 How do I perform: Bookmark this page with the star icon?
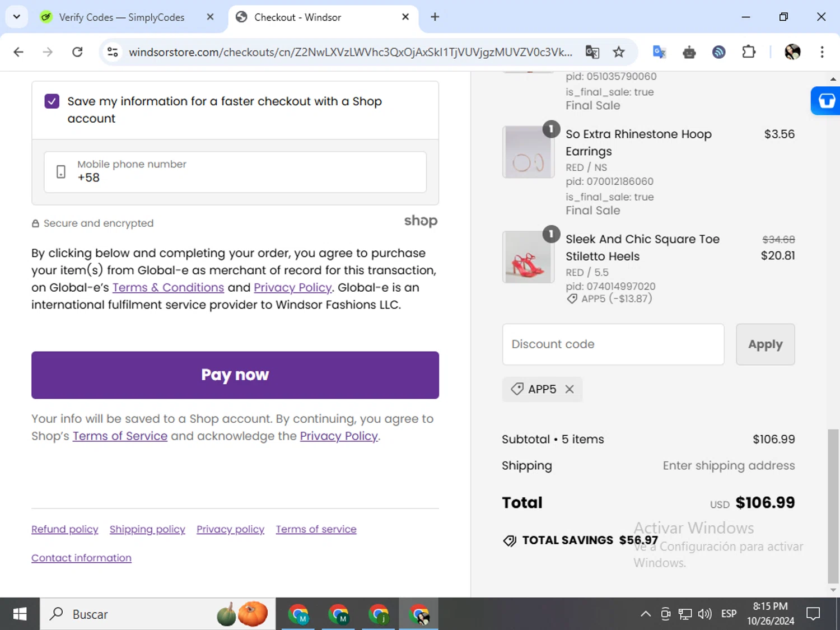618,52
